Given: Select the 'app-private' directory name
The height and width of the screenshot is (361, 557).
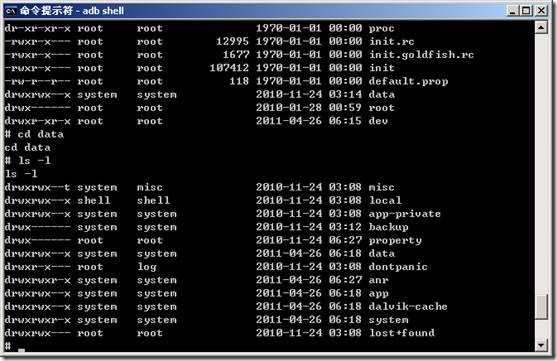Looking at the screenshot, I should pos(405,214).
